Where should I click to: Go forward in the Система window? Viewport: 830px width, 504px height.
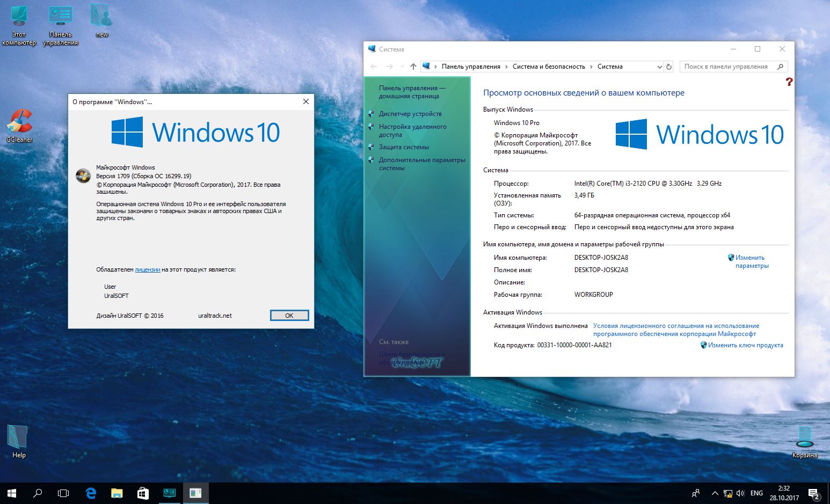coord(390,67)
